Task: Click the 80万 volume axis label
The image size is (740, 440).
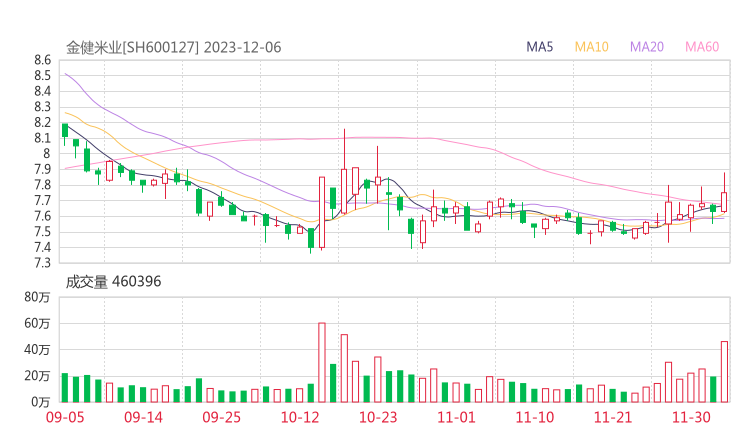Action: tap(37, 297)
